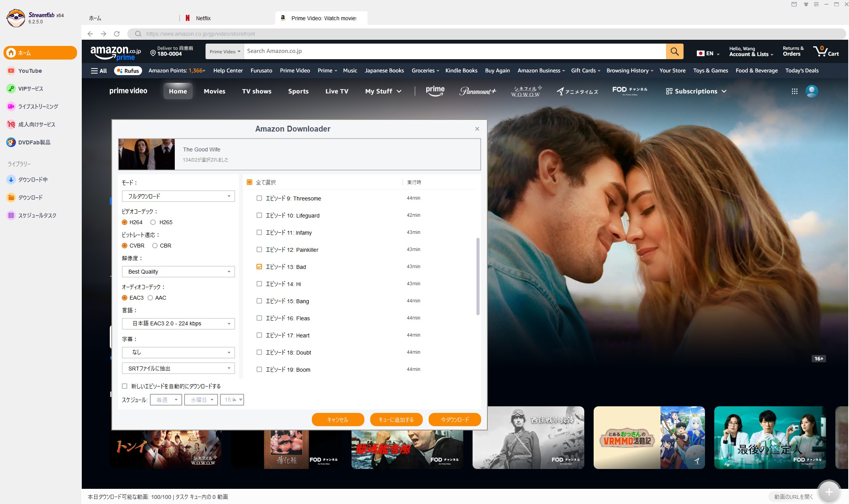Select the CBR bitrate option
The height and width of the screenshot is (504, 849).
(155, 246)
